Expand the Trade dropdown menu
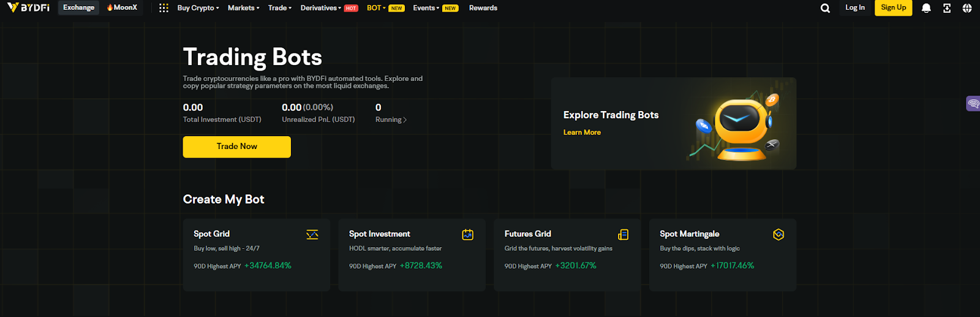The width and height of the screenshot is (980, 317). click(x=280, y=8)
